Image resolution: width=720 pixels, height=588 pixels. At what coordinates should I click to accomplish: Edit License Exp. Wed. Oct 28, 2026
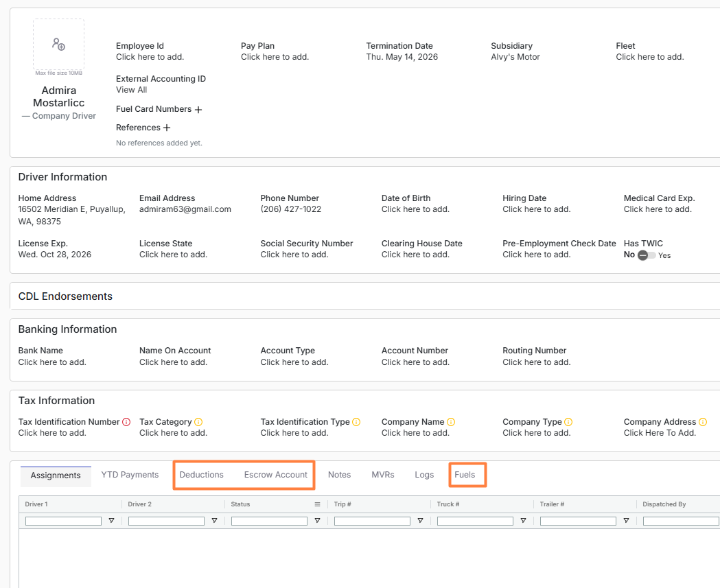(55, 255)
